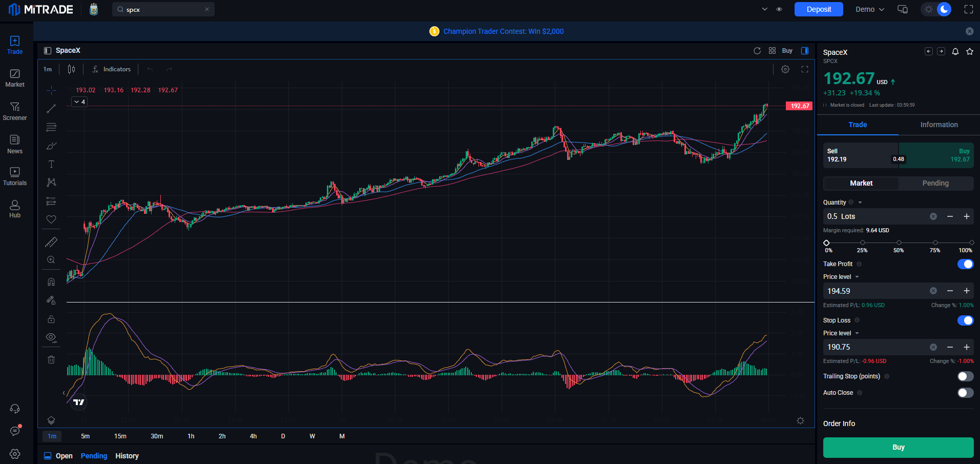Screen dimensions: 980x464
Task: Select the forecast position tool
Action: pos(51,201)
